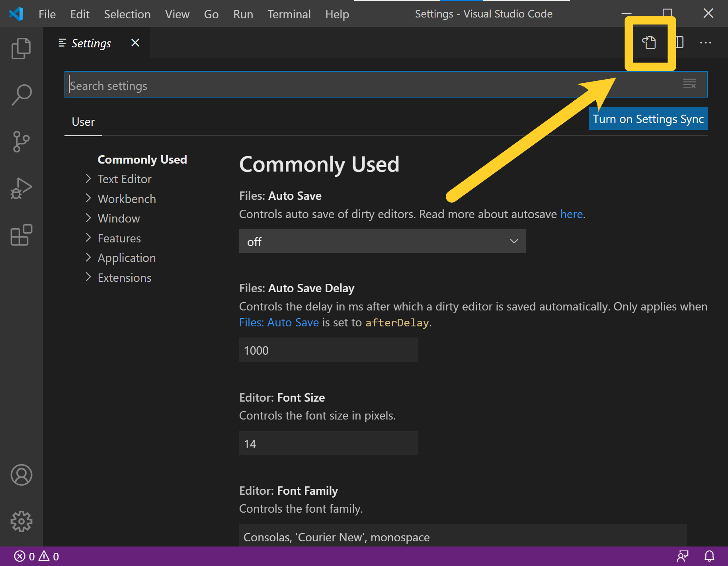Open the Manage gear menu

pos(21,521)
